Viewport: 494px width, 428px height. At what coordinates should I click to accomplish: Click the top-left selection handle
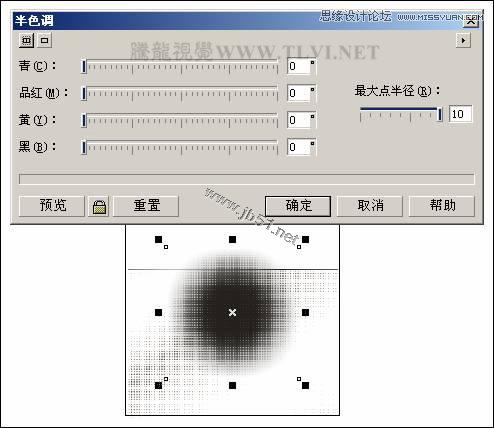159,239
